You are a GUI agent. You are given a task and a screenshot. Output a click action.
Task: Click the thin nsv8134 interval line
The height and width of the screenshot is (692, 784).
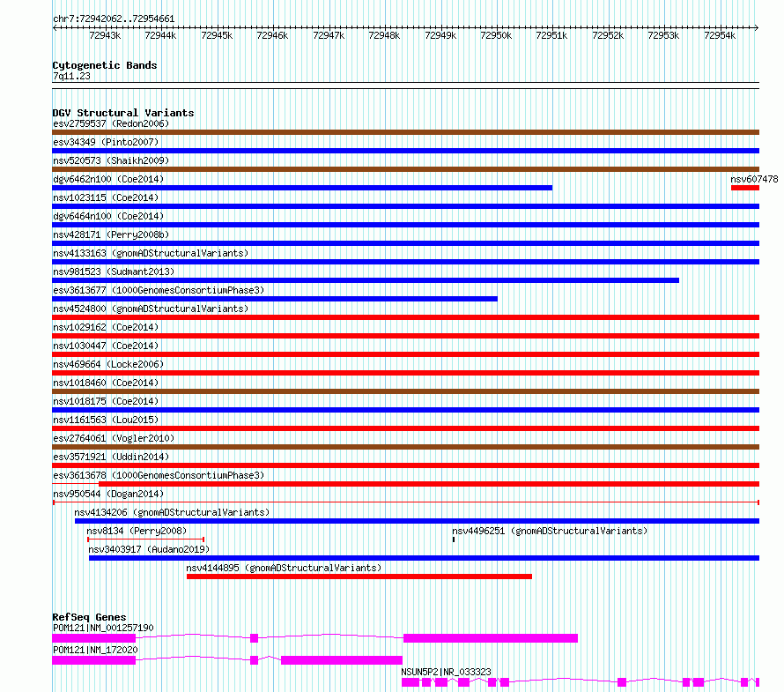(145, 539)
